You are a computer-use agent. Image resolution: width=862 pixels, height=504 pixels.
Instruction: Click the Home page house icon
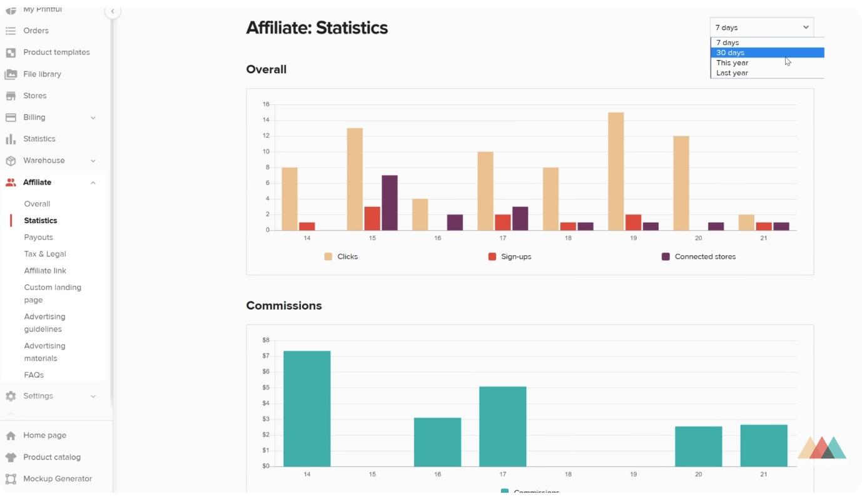pyautogui.click(x=11, y=436)
